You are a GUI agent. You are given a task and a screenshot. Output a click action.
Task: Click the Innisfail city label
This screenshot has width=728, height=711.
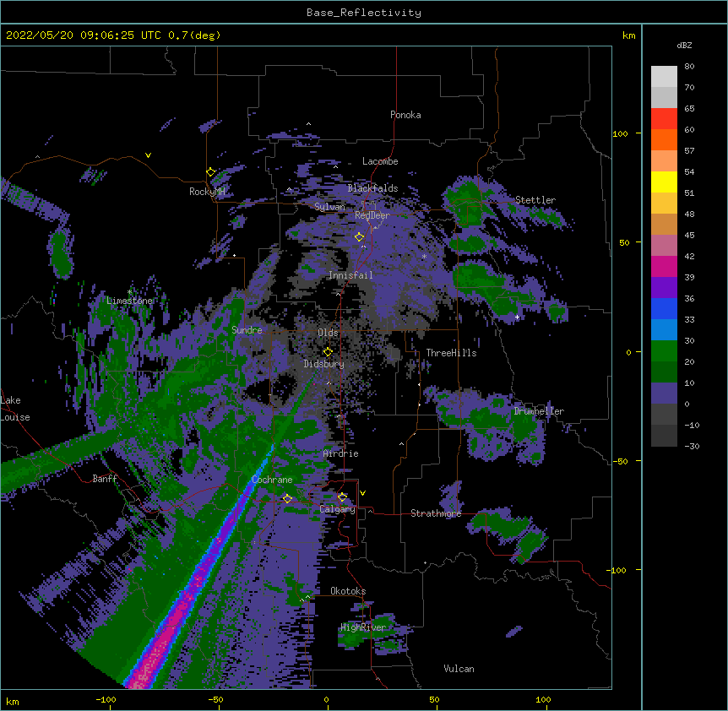tap(350, 275)
